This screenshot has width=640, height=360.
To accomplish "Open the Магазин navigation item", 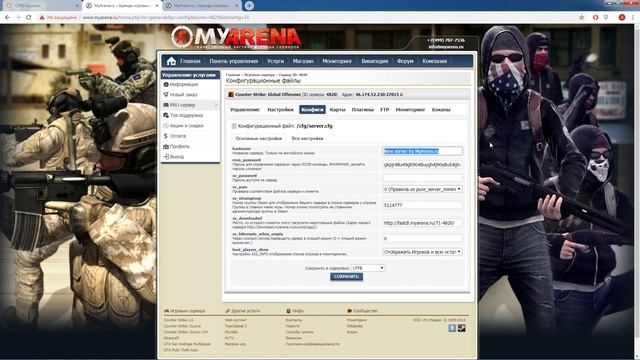I will [303, 61].
